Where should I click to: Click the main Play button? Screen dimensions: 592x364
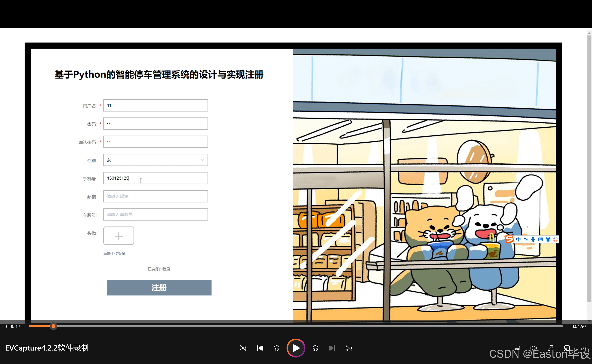(x=296, y=348)
